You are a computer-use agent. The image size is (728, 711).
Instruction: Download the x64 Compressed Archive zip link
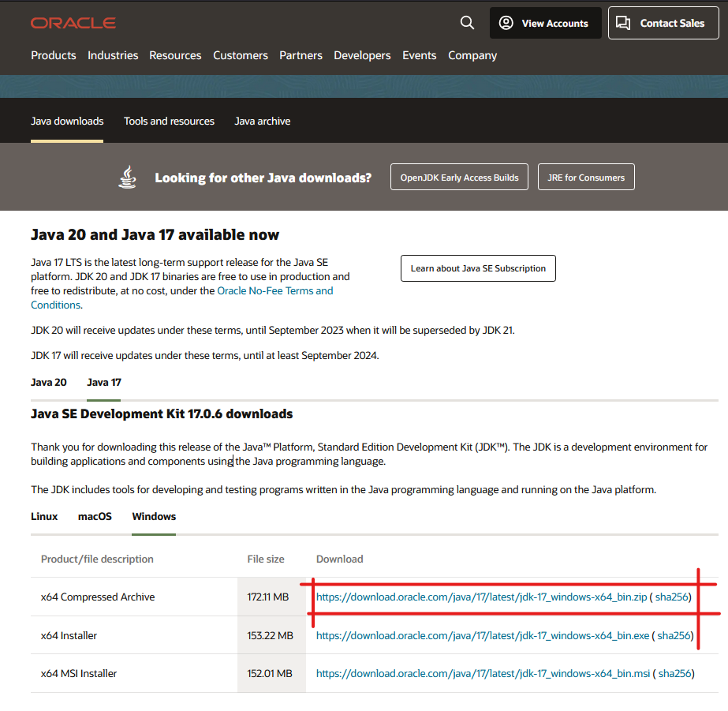pos(480,597)
